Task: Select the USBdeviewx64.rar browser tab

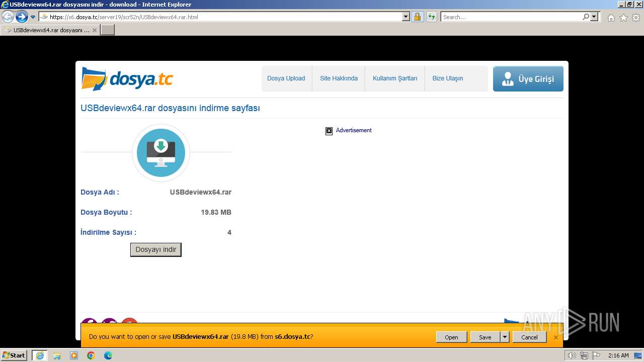Action: (49, 30)
